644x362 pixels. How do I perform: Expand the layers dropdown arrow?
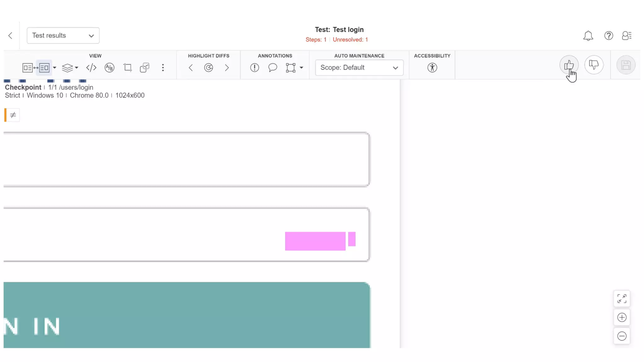tap(76, 68)
